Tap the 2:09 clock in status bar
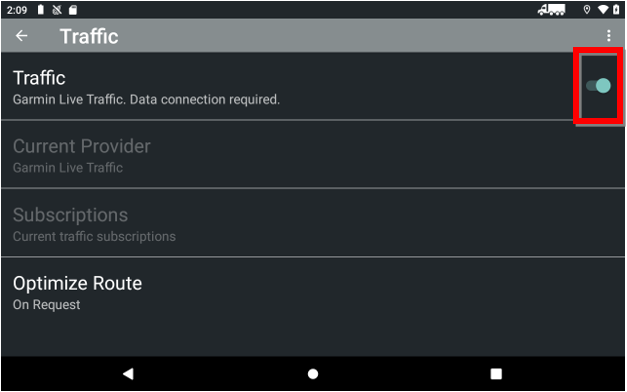This screenshot has width=627, height=392. pyautogui.click(x=17, y=10)
